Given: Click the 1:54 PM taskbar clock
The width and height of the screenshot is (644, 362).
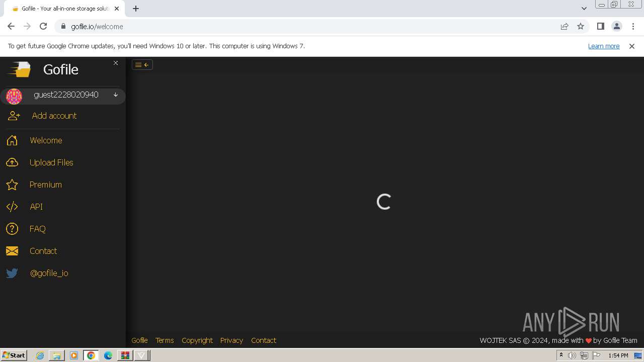Looking at the screenshot, I should click(x=618, y=355).
